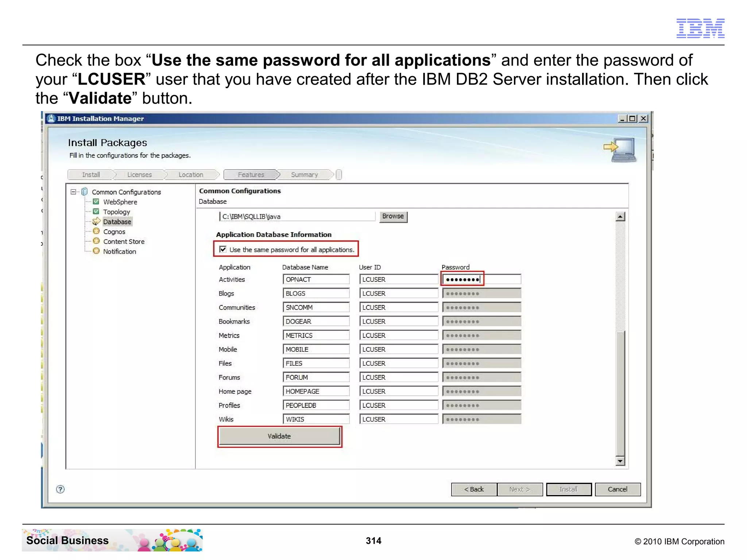Click the OPNACT database name field

tap(316, 280)
